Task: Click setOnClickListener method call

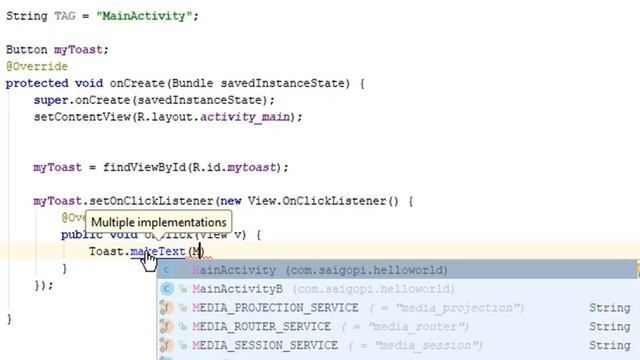Action: coord(151,201)
